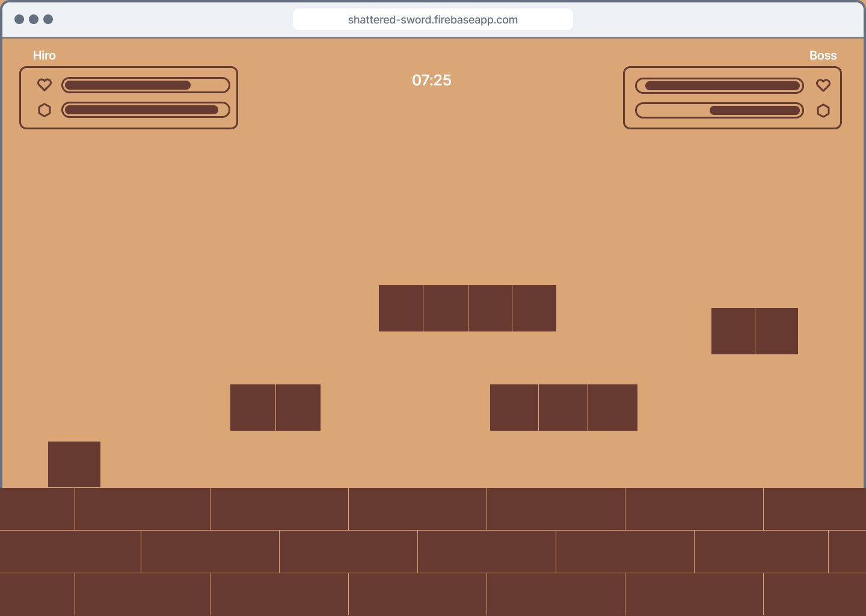Click the four-block floating platform
This screenshot has width=866, height=616.
(467, 308)
